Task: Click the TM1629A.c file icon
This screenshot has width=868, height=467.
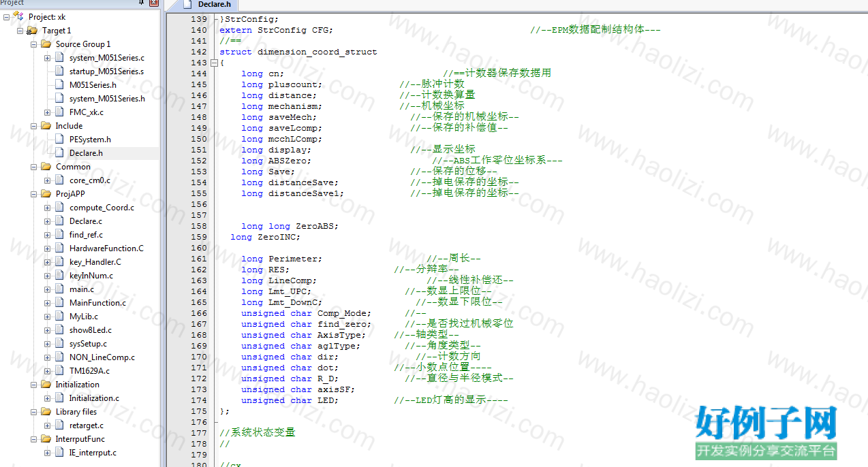Action: tap(60, 371)
